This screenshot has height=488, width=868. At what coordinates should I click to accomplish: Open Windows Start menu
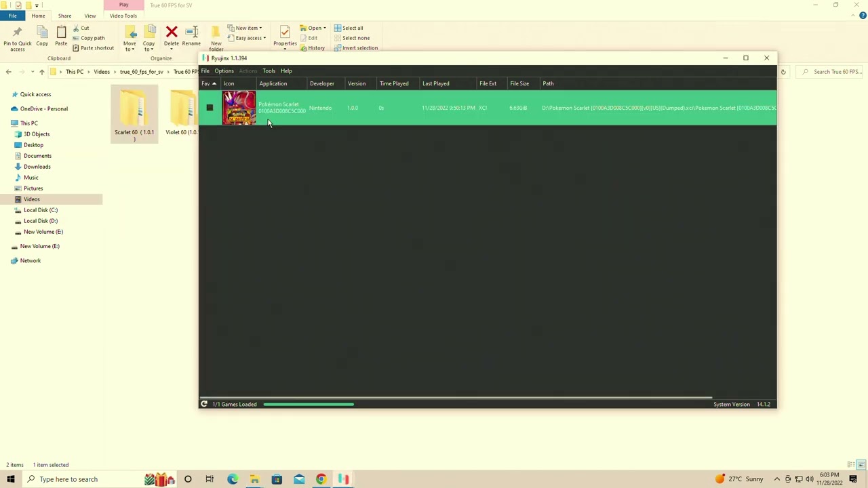pyautogui.click(x=11, y=479)
